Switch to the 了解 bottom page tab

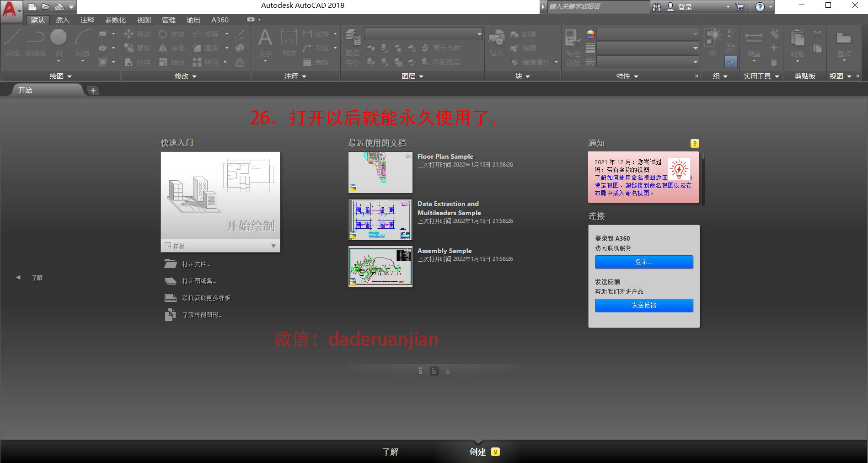(390, 452)
